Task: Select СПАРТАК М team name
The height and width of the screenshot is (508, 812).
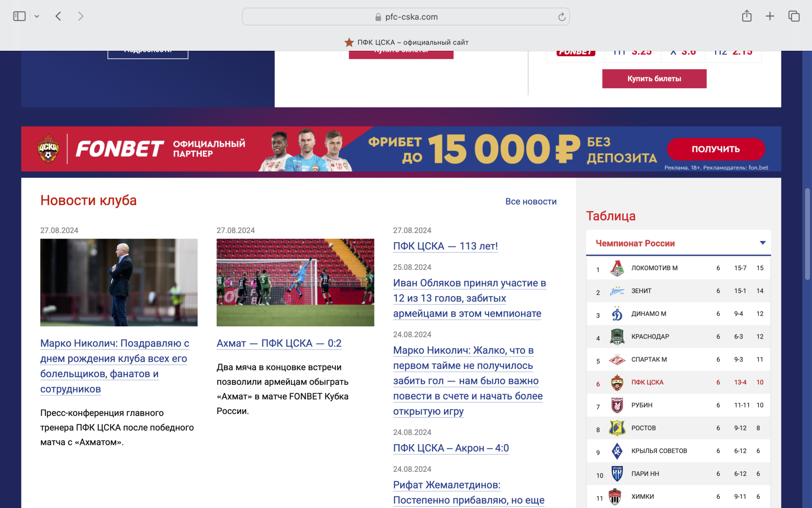Action: (649, 360)
